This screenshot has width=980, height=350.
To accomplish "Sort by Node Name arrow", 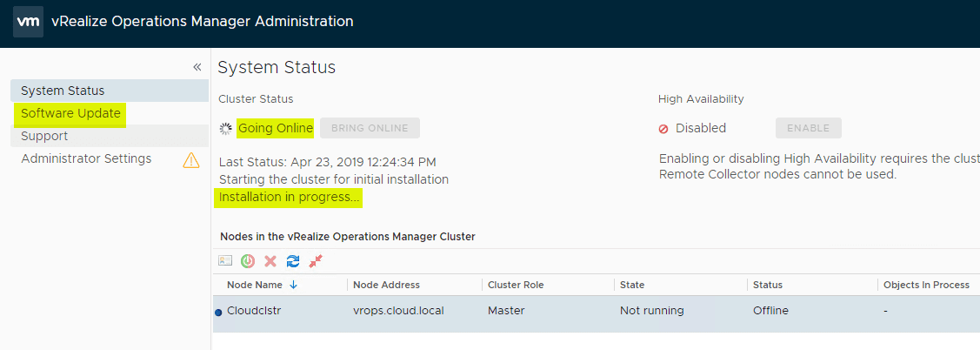I will tap(293, 285).
